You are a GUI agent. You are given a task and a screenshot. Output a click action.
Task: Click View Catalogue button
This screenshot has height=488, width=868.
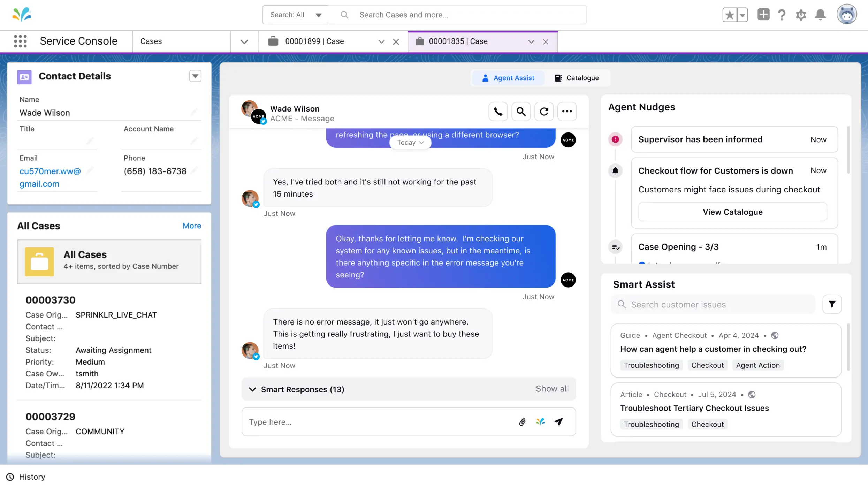point(732,212)
